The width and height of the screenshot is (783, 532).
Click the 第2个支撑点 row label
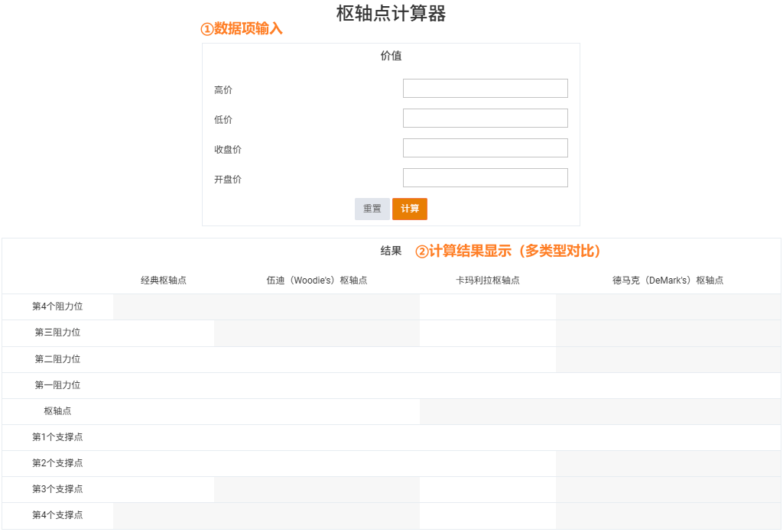[57, 463]
